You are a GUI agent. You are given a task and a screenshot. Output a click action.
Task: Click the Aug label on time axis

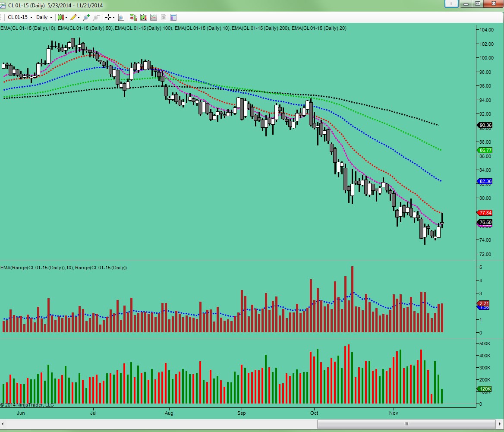[x=169, y=413]
